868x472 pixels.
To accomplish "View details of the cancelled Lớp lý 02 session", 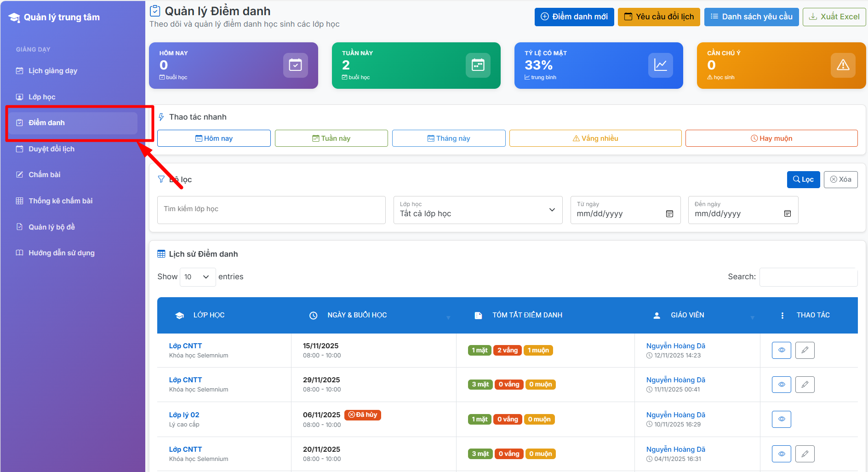I will 781,419.
